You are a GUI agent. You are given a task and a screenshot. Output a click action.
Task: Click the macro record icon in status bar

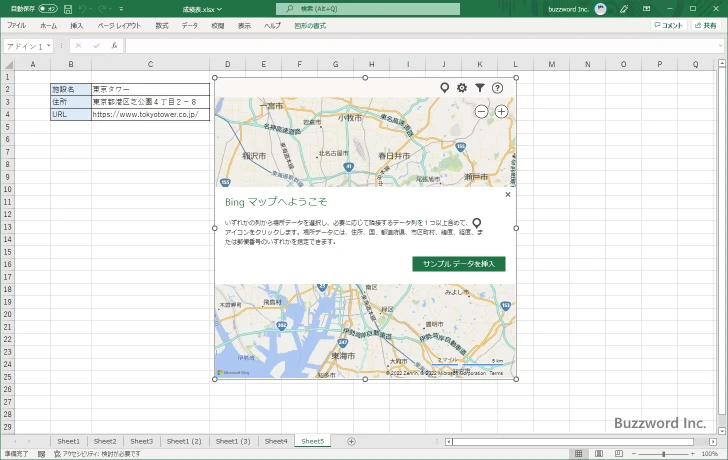(41, 454)
